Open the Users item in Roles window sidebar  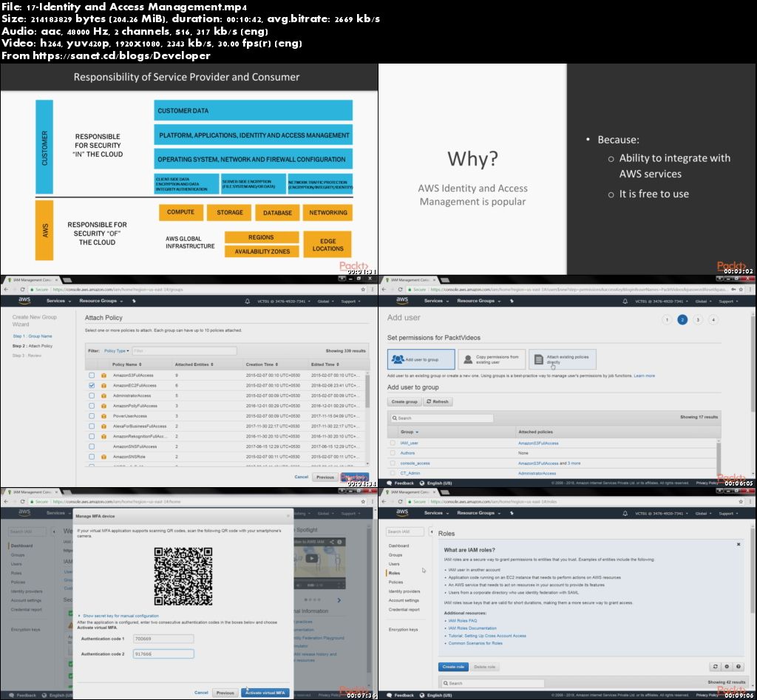394,564
